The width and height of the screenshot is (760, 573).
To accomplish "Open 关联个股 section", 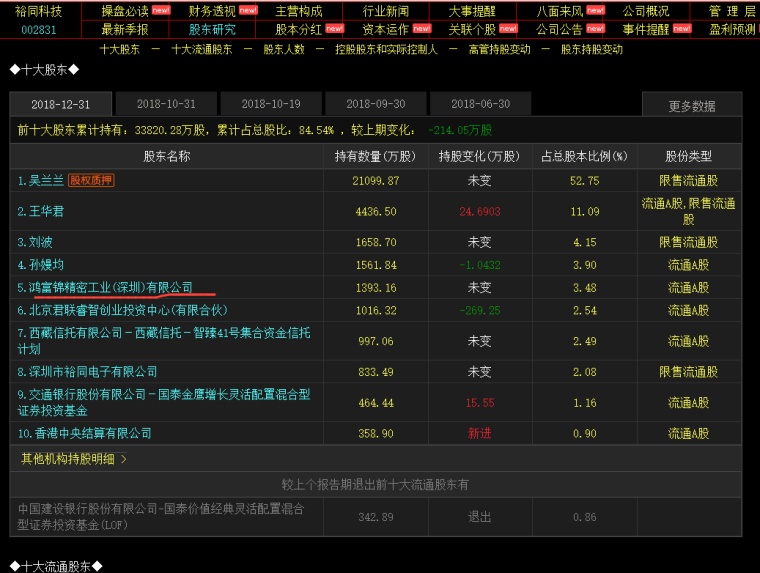I will (x=472, y=30).
